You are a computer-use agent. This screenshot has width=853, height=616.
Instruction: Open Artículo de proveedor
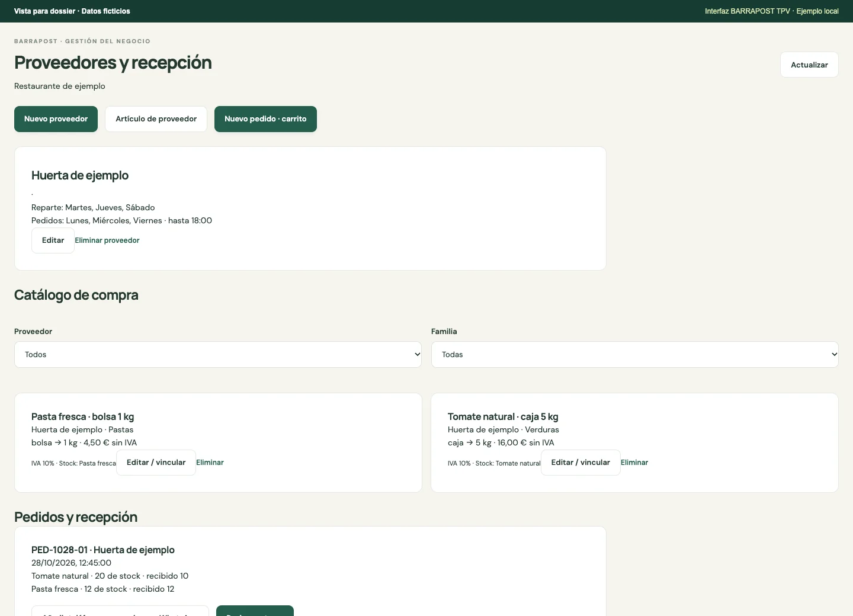[x=156, y=119]
